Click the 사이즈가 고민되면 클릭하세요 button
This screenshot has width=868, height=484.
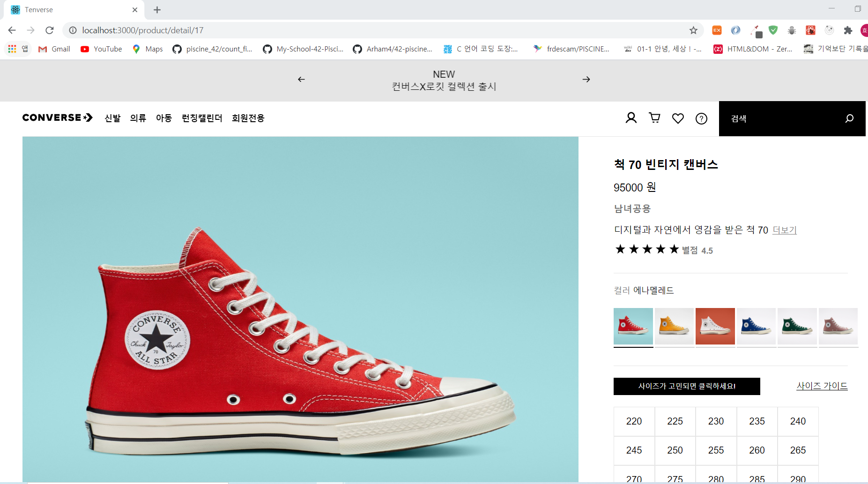pos(687,386)
